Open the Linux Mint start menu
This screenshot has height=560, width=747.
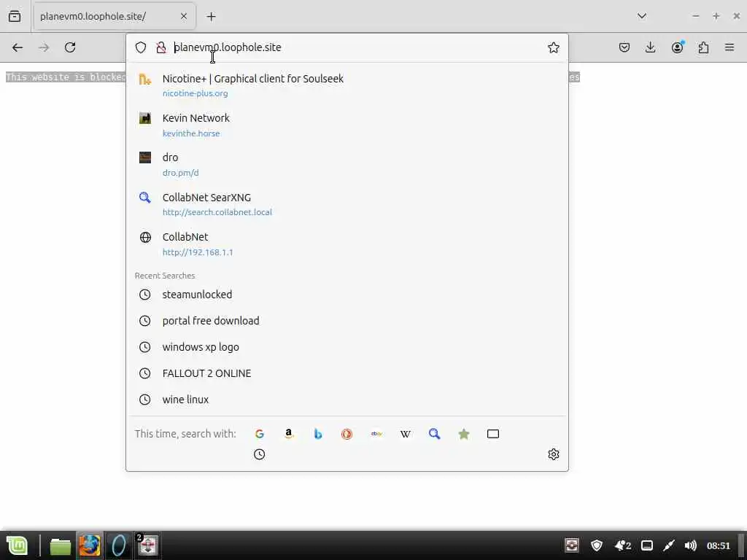[18, 545]
